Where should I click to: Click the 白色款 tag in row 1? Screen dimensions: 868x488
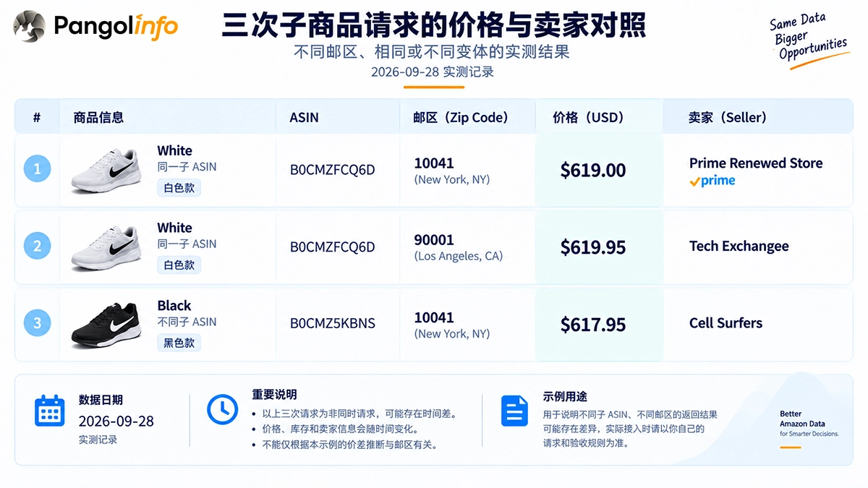coord(179,188)
